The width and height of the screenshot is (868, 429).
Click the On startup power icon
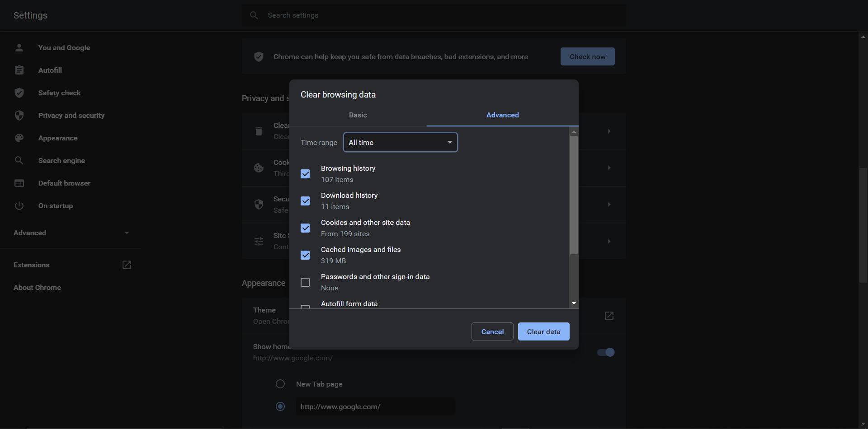19,205
